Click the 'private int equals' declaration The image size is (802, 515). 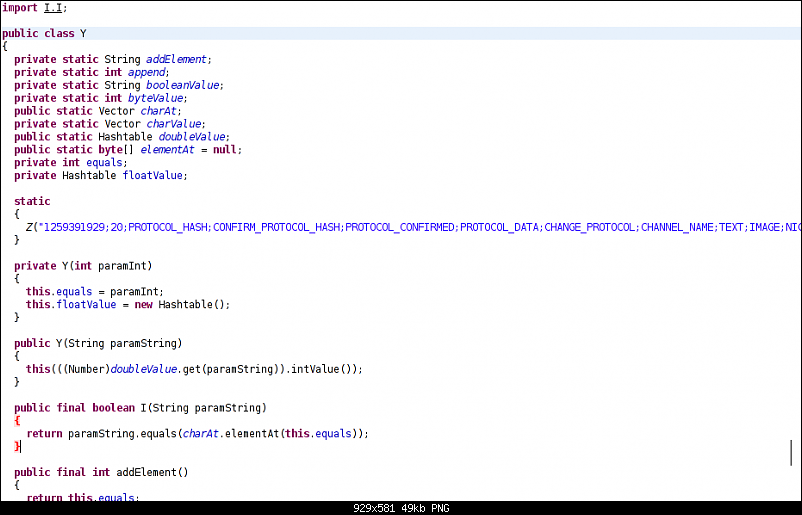click(71, 162)
